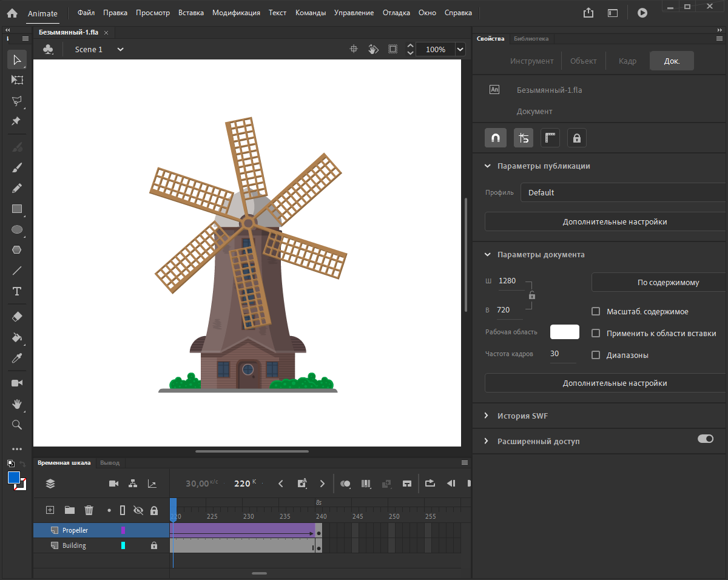Enable the Масштаб. содержимое checkbox

click(595, 311)
